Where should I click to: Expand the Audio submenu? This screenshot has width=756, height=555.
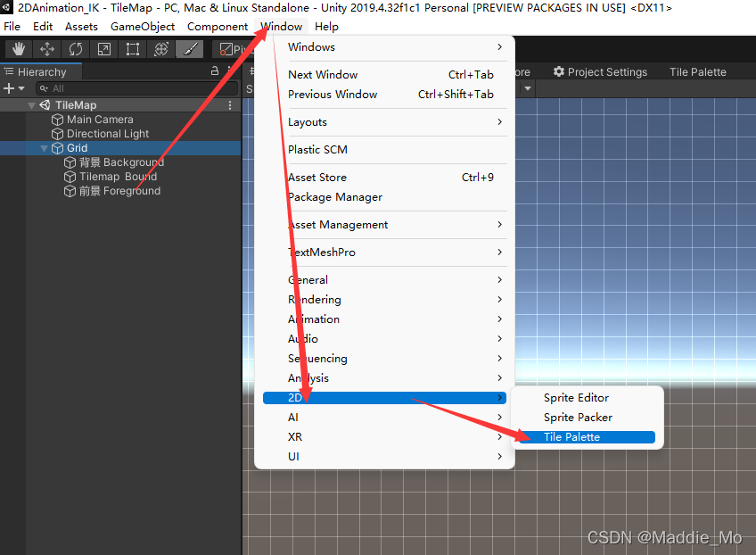point(385,339)
